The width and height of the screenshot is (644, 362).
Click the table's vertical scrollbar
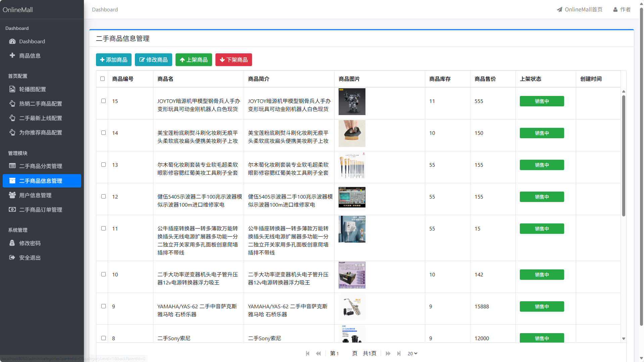(x=623, y=151)
